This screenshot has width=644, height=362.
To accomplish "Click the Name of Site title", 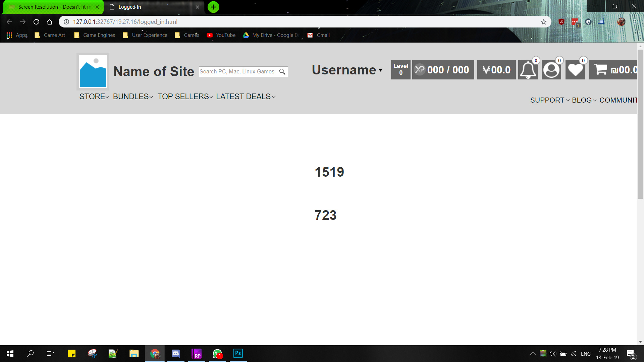I will (x=154, y=71).
